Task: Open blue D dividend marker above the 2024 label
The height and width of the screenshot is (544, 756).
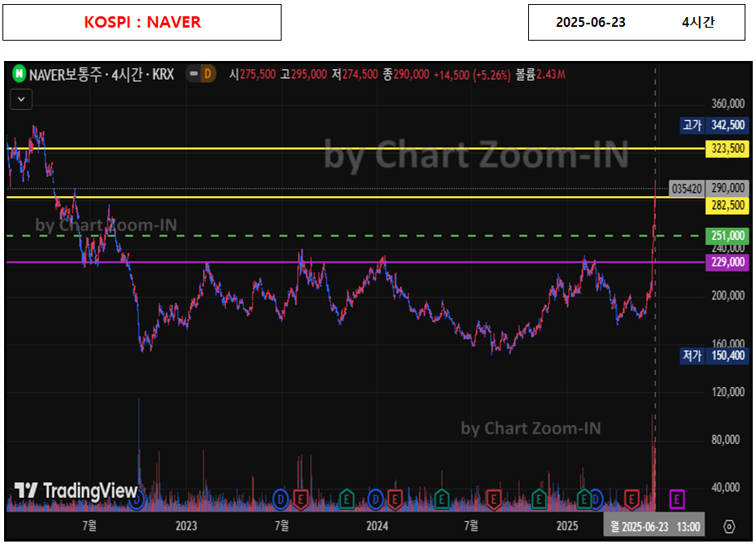Action: click(376, 499)
